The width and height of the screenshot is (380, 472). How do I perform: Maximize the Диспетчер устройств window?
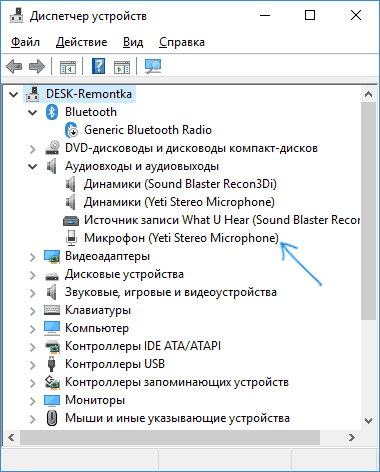pyautogui.click(x=310, y=15)
